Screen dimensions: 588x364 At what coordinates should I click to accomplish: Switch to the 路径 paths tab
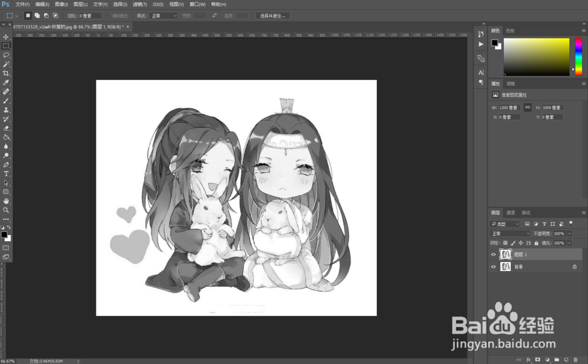point(526,212)
